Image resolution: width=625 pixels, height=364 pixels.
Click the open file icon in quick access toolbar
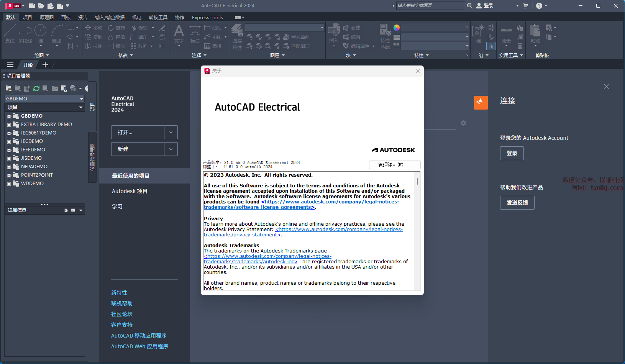[x=41, y=6]
